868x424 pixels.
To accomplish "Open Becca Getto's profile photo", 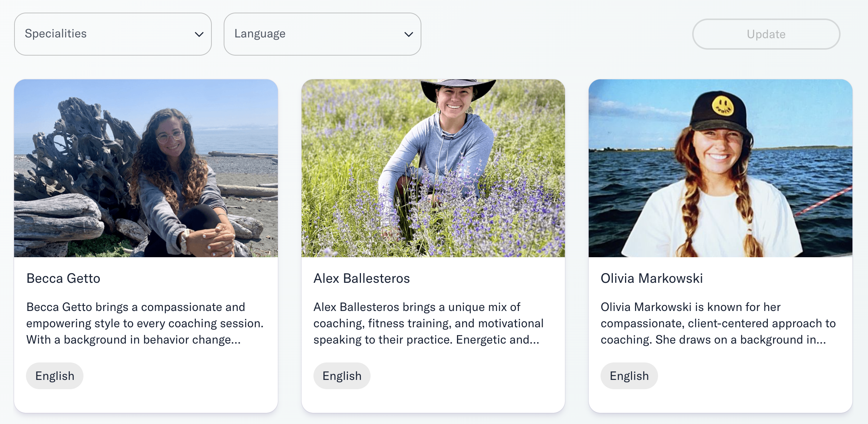I will (x=146, y=168).
